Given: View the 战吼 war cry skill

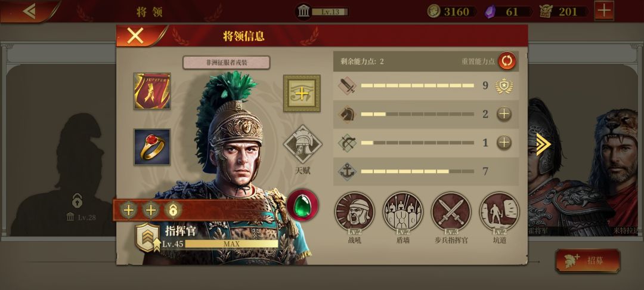Looking at the screenshot, I should (354, 212).
